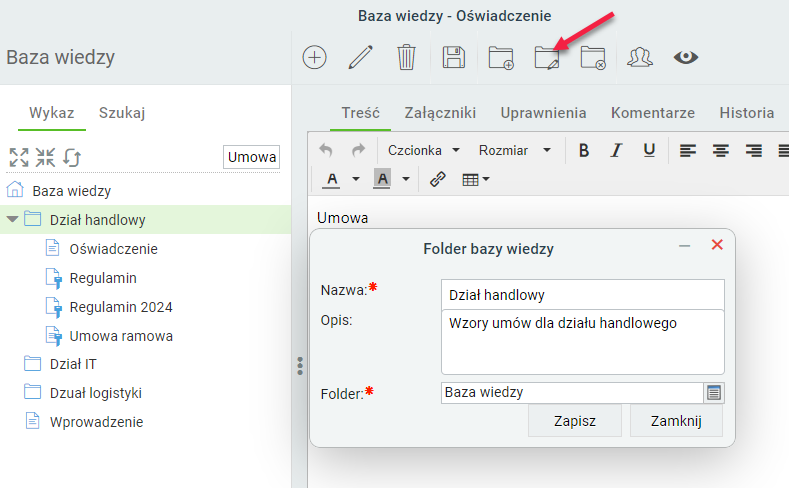This screenshot has width=789, height=488.
Task: Add a new knowledge base document
Action: 314,57
